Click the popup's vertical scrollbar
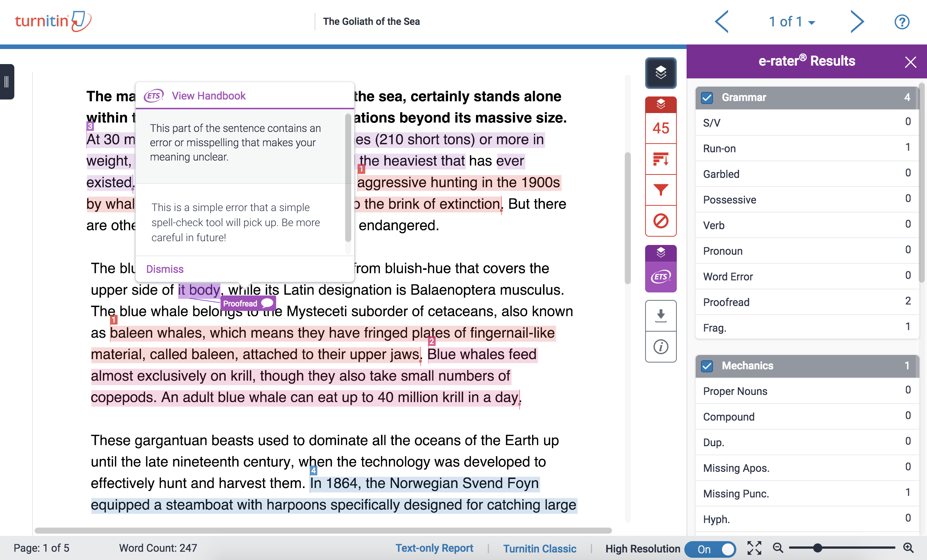This screenshot has width=927, height=560. 348,177
